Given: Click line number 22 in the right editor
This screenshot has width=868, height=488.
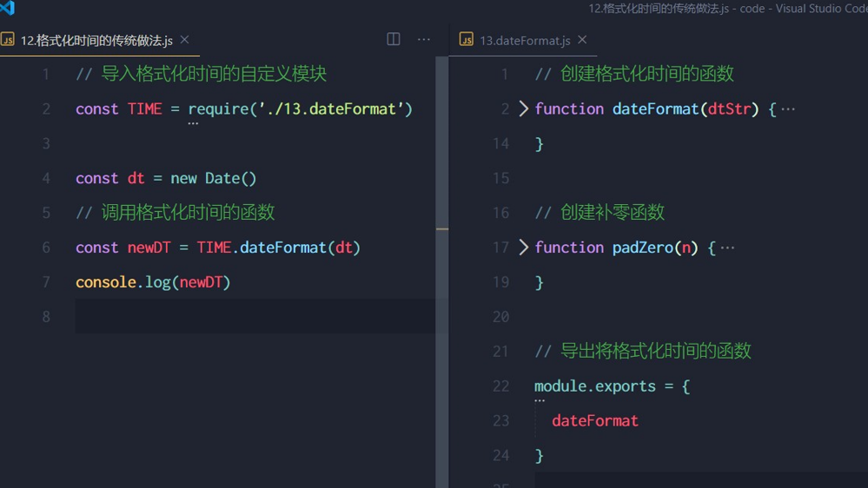Looking at the screenshot, I should pos(500,386).
